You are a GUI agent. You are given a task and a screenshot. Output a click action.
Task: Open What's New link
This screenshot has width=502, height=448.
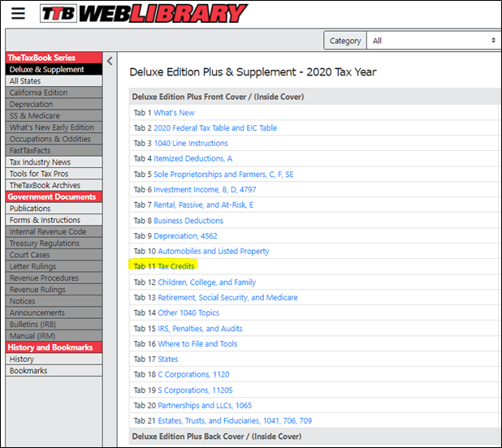click(x=174, y=113)
